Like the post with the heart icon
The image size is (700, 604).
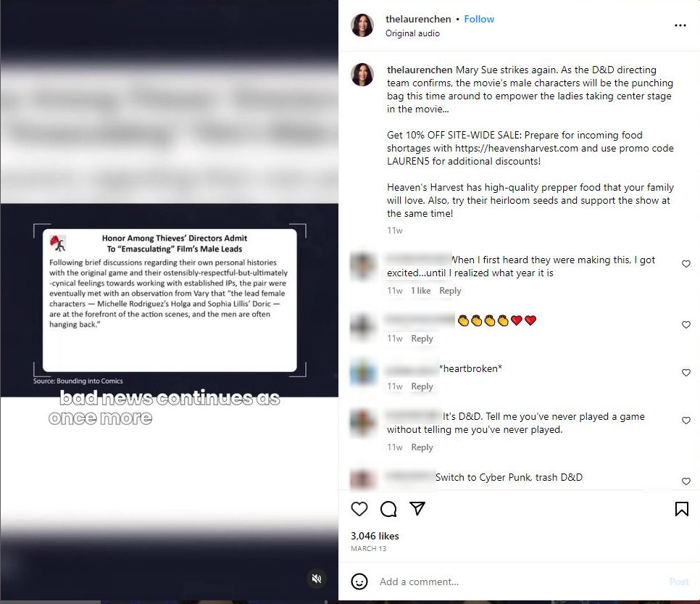pos(359,509)
